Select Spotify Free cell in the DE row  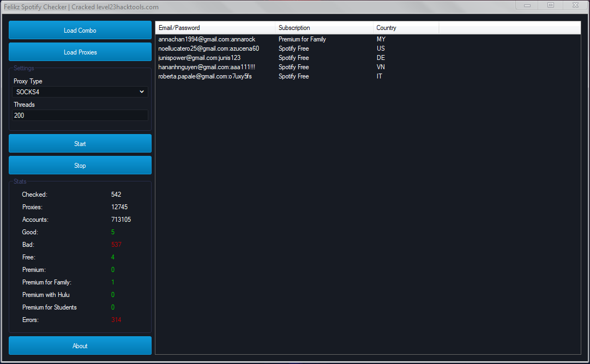click(293, 58)
